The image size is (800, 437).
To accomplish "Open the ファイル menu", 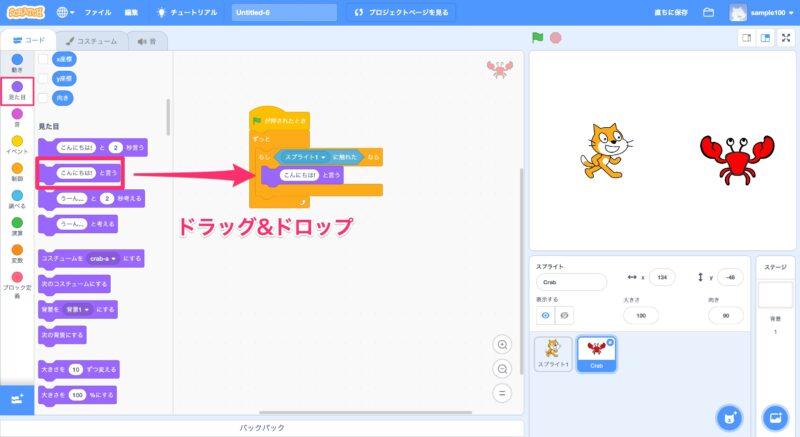I will [98, 13].
